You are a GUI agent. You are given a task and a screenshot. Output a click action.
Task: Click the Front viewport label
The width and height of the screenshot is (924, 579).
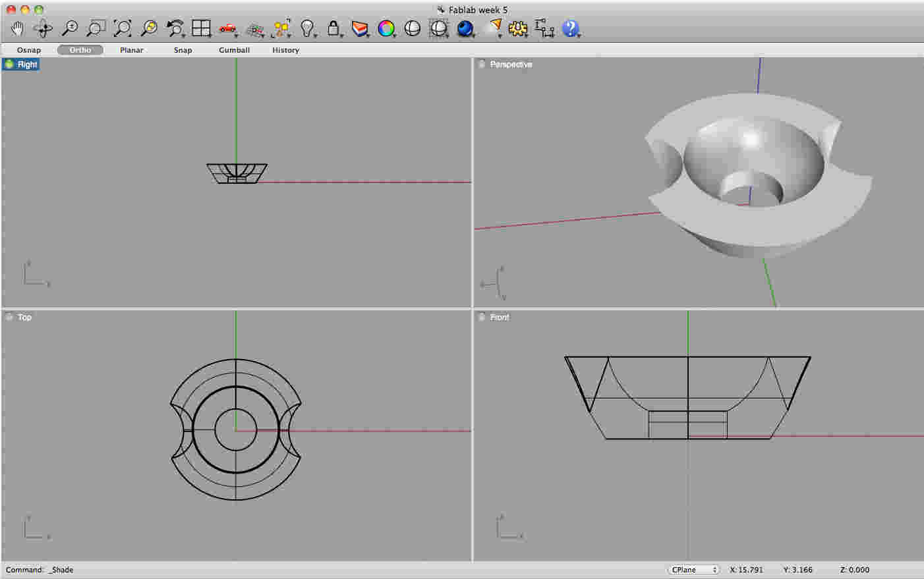(x=498, y=317)
